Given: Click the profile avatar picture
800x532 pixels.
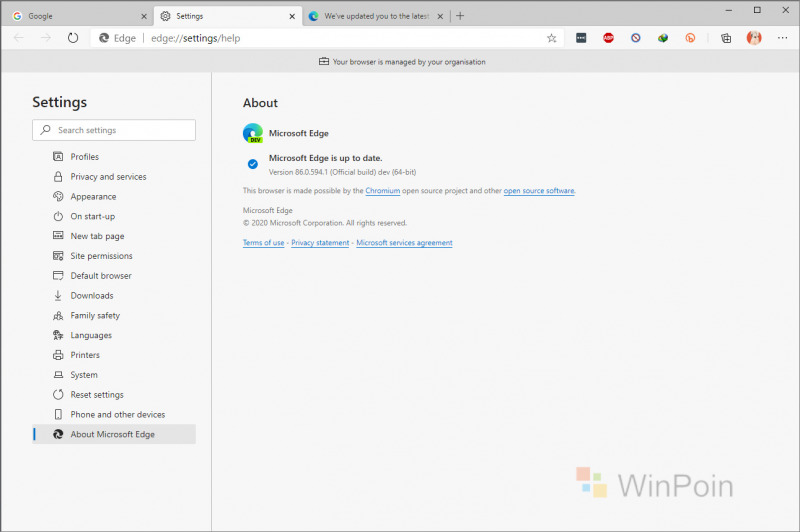Looking at the screenshot, I should (x=754, y=38).
